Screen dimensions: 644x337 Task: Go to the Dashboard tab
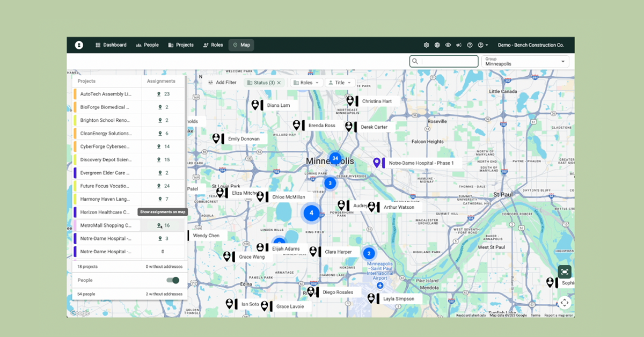click(x=111, y=45)
